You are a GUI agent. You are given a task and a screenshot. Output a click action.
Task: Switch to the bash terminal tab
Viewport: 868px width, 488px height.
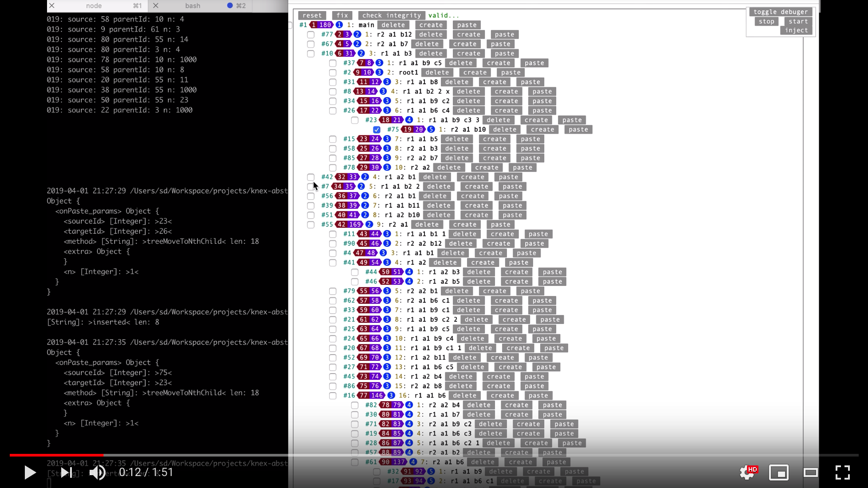(192, 6)
